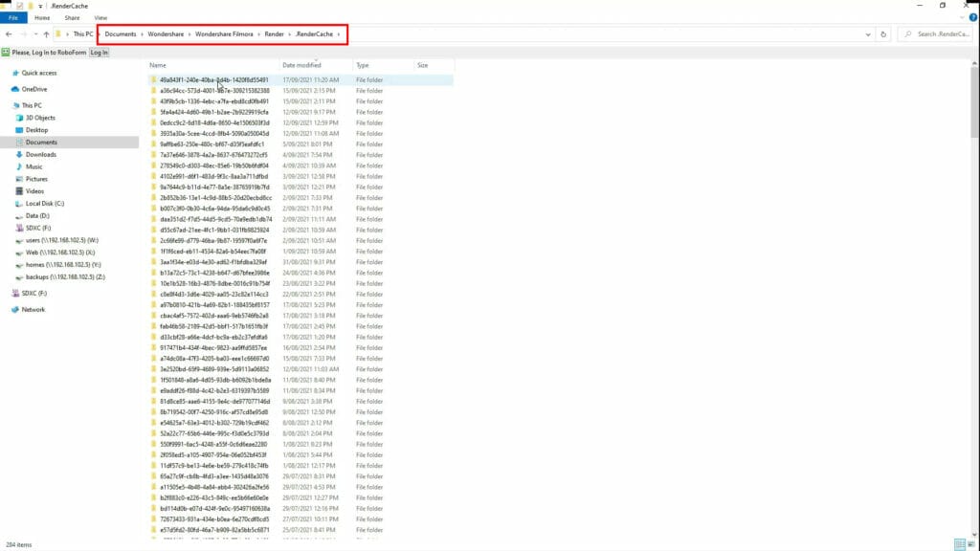Click the folder icon in the address bar
Image resolution: width=980 pixels, height=551 pixels.
click(59, 34)
